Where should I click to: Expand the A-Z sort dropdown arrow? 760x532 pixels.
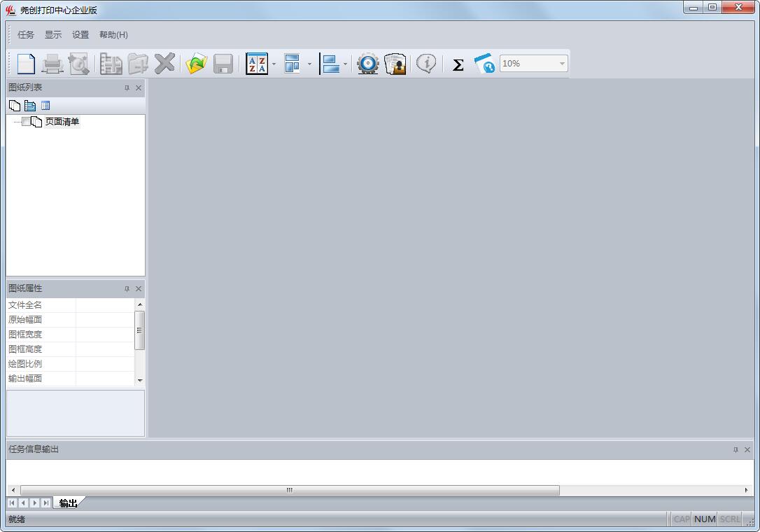click(x=274, y=64)
